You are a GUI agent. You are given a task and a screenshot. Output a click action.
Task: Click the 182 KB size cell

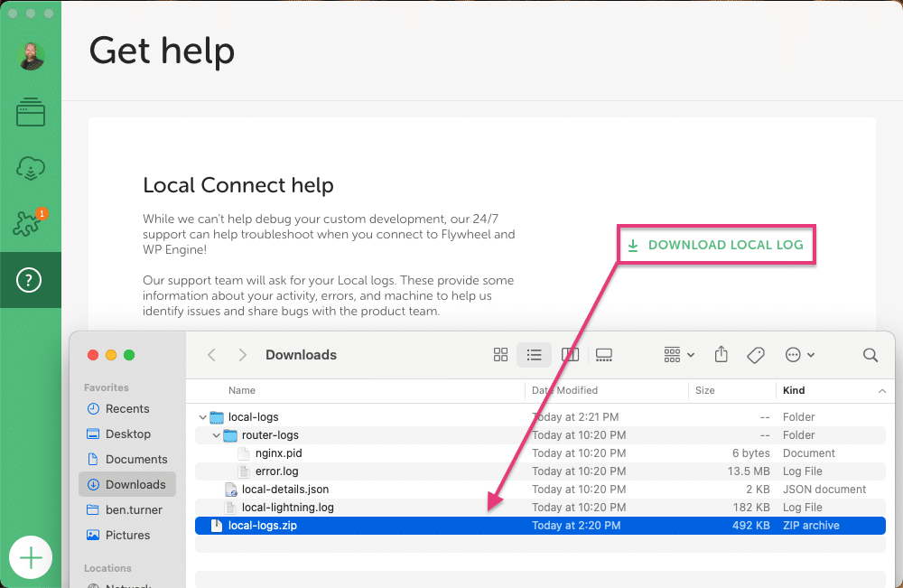751,508
